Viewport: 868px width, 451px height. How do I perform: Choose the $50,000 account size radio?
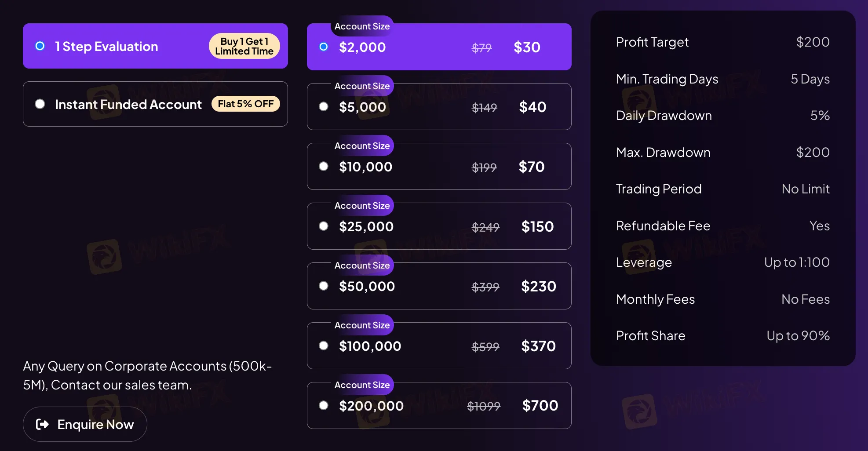(324, 286)
